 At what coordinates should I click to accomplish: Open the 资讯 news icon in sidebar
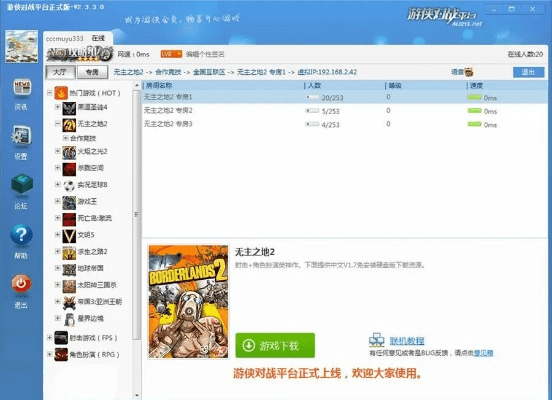click(x=22, y=88)
